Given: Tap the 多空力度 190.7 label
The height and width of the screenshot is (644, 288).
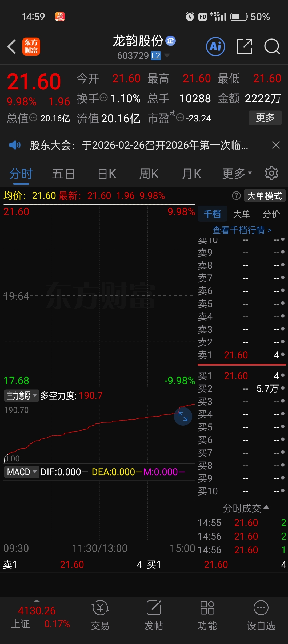Looking at the screenshot, I should [x=71, y=395].
